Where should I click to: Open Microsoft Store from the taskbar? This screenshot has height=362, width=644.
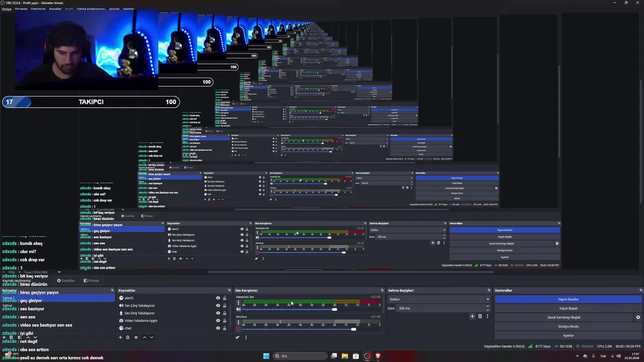[x=356, y=356]
